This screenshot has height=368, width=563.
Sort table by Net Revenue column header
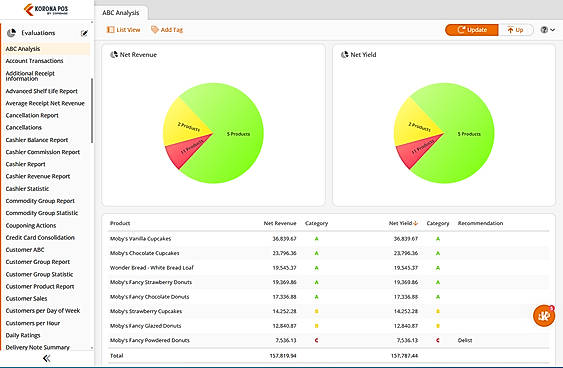tap(280, 223)
